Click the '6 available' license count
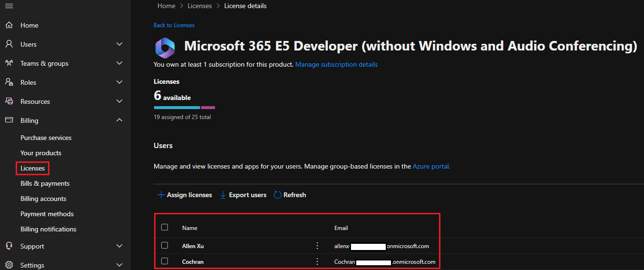This screenshot has height=270, width=644. coord(172,96)
